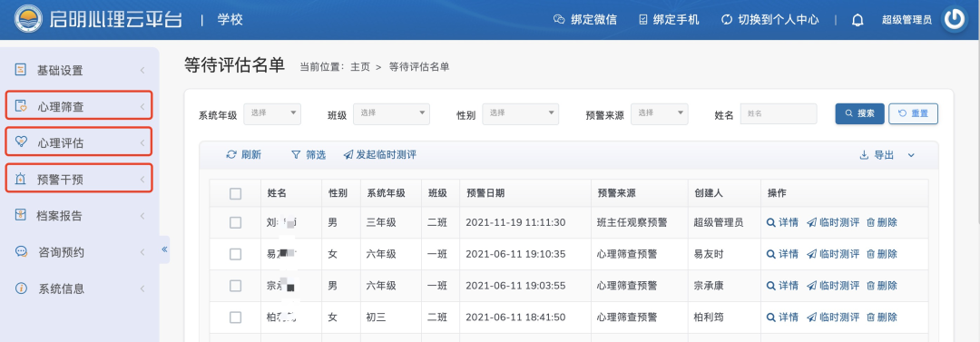Click the 档案报告 sidebar icon
This screenshot has width=980, height=342.
point(21,216)
